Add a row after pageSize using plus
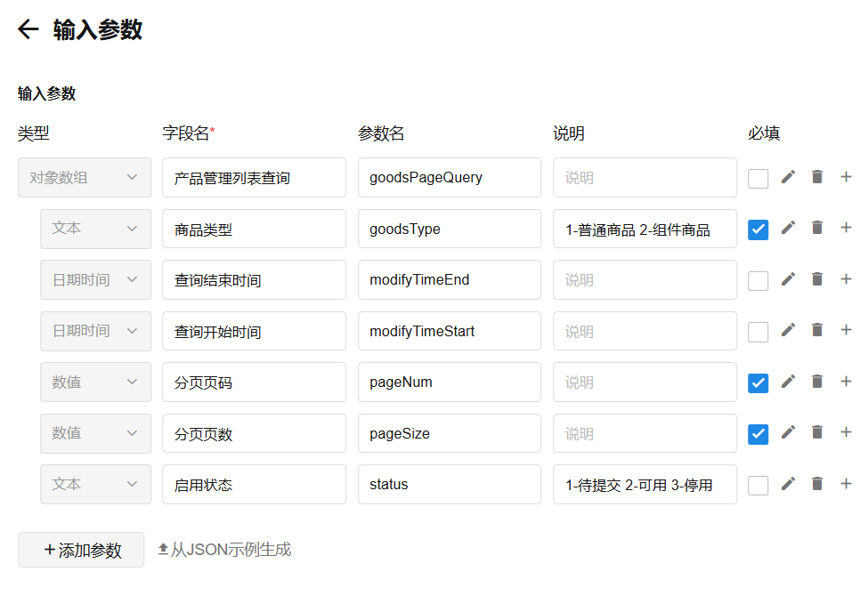The width and height of the screenshot is (868, 604). point(846,432)
